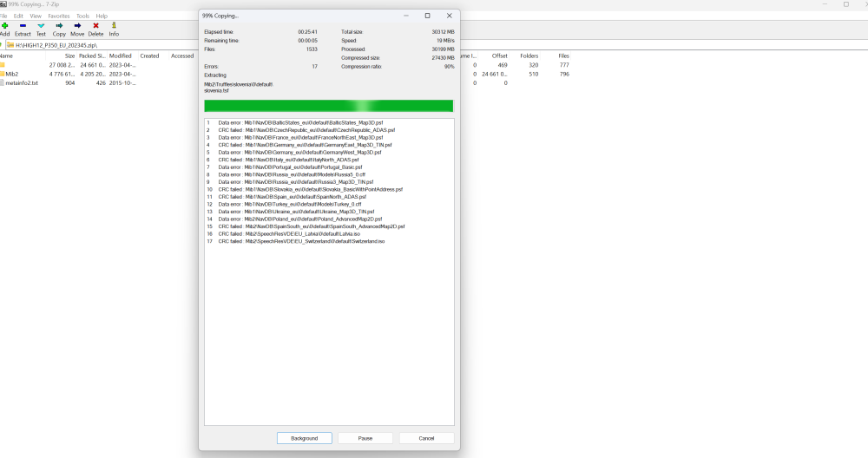Click the Background button in copying dialog
This screenshot has height=458, width=868.
point(305,438)
